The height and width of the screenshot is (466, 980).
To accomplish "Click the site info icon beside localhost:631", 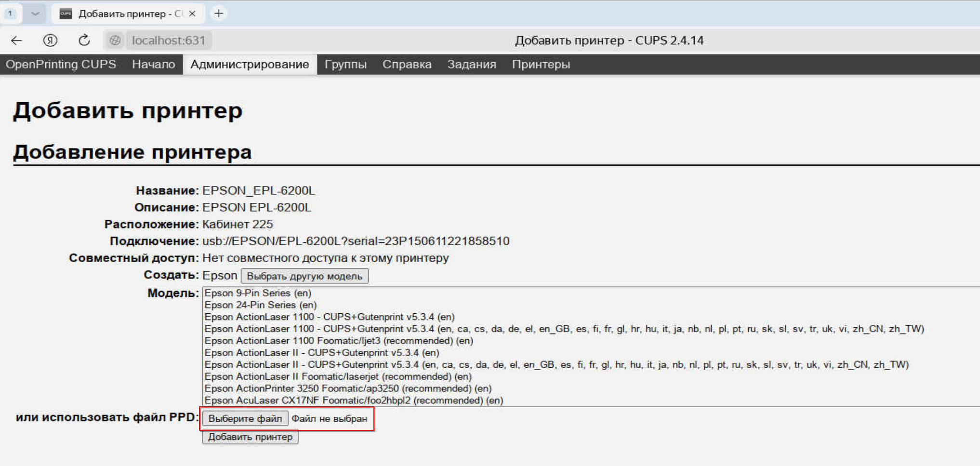I will [x=115, y=40].
